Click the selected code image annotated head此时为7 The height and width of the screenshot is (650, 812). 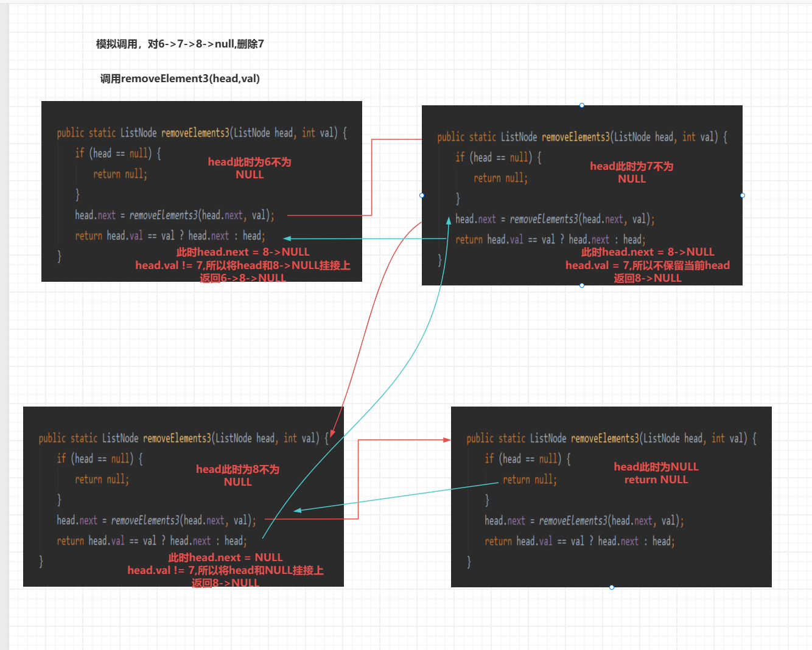point(582,195)
